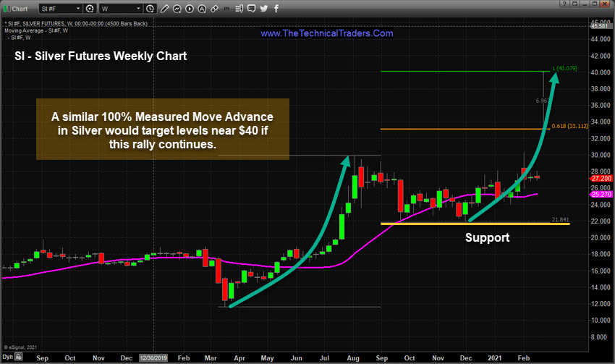Open symbol settings gear button
The image size is (615, 364).
(x=90, y=9)
